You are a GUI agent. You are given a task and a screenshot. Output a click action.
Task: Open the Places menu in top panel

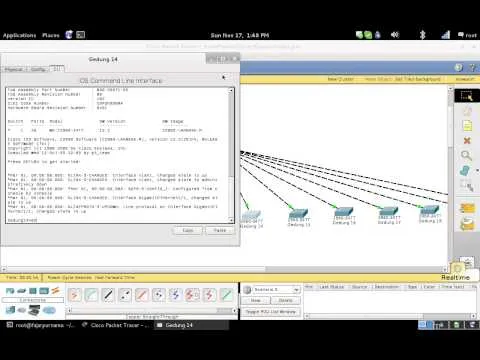51,35
